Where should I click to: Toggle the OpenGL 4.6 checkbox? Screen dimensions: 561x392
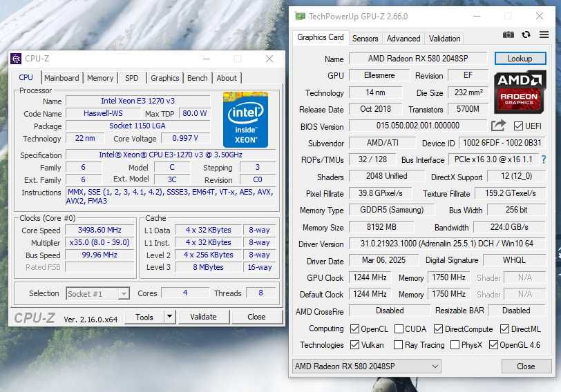point(493,345)
